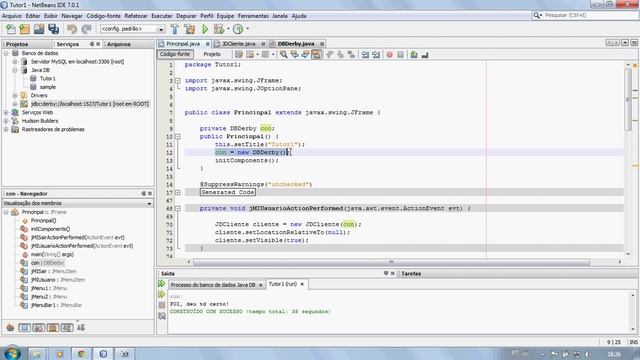Clean and build the main project
The image size is (640, 360).
(x=189, y=29)
